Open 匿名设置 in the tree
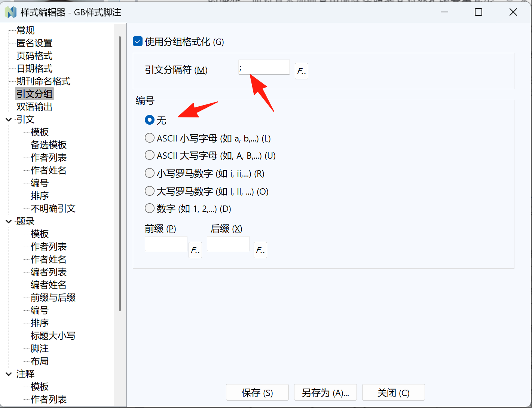The width and height of the screenshot is (532, 408). (34, 43)
